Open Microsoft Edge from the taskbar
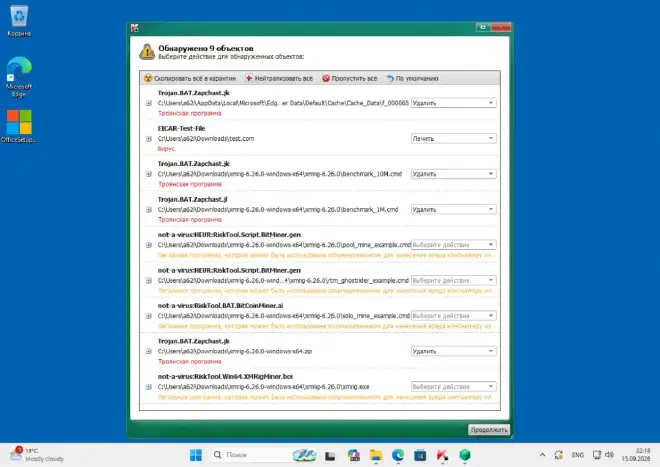The height and width of the screenshot is (467, 660). (x=398, y=455)
